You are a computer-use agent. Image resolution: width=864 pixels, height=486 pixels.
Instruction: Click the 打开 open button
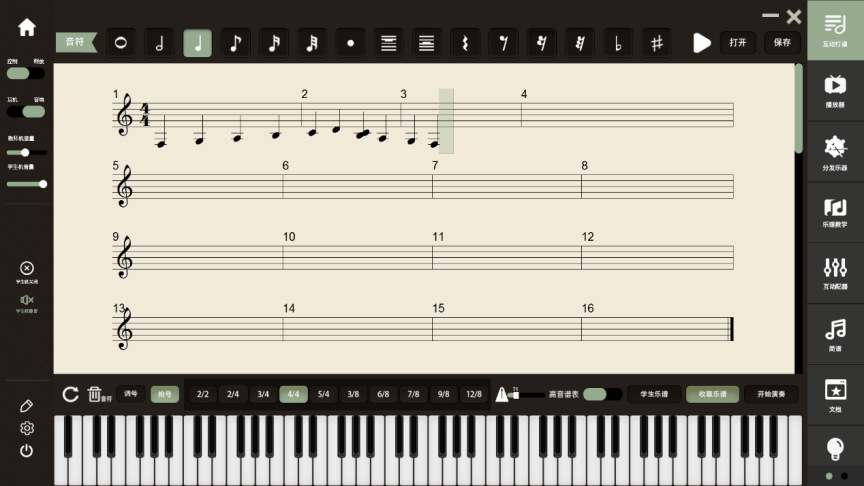(737, 42)
